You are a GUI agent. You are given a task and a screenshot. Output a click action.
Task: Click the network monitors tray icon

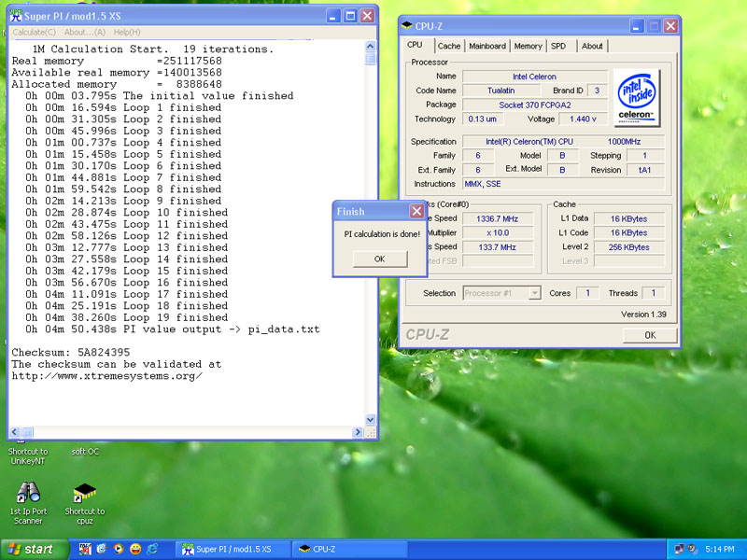(680, 549)
